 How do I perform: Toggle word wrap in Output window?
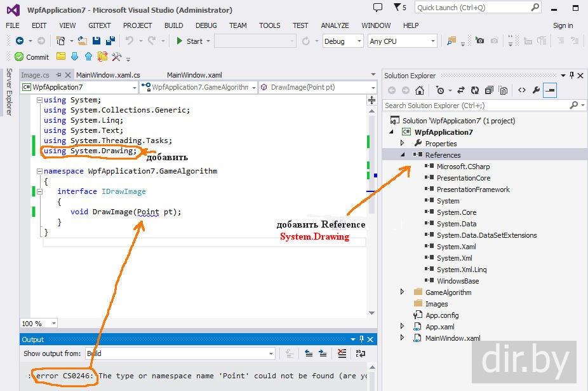pos(359,353)
